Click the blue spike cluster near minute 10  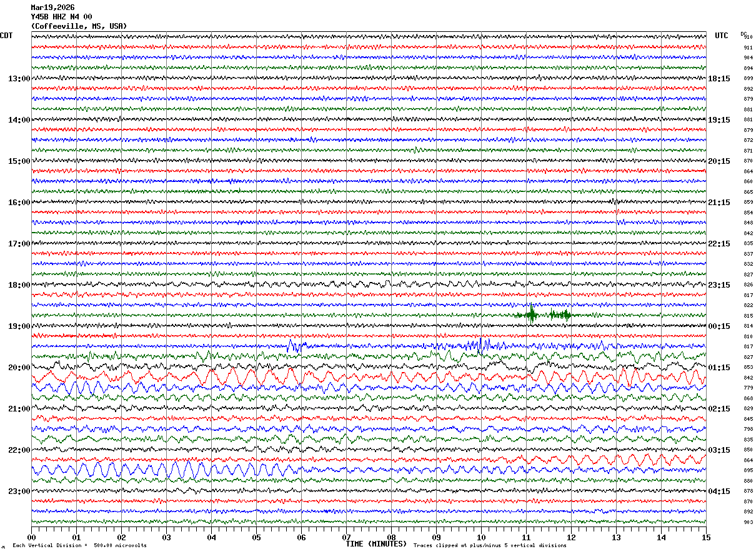[x=480, y=345]
